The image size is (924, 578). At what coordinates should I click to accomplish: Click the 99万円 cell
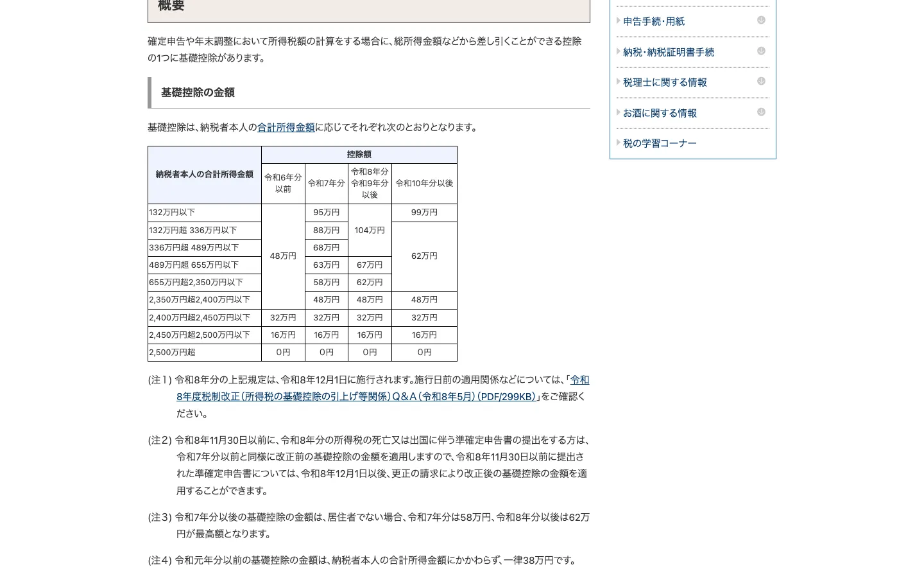(424, 213)
